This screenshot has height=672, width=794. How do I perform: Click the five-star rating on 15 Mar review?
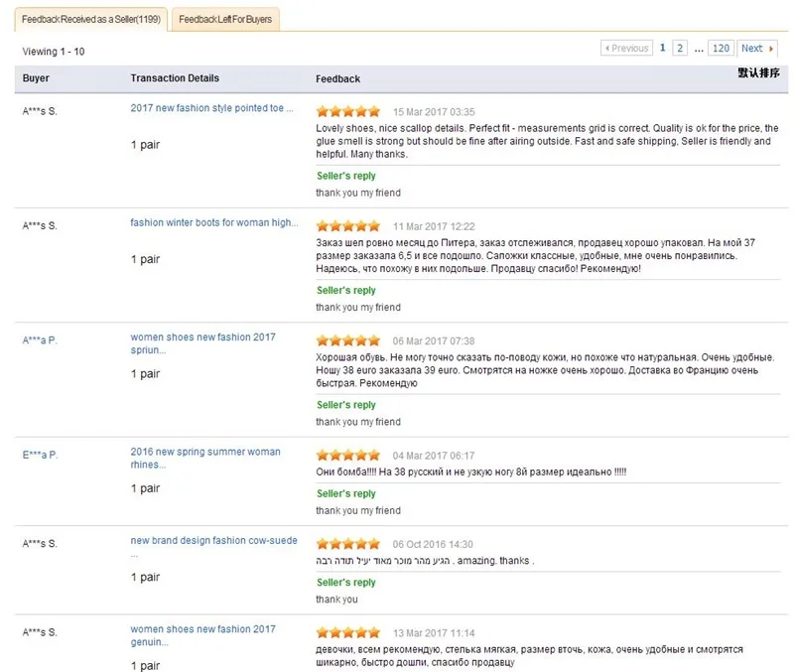[347, 111]
